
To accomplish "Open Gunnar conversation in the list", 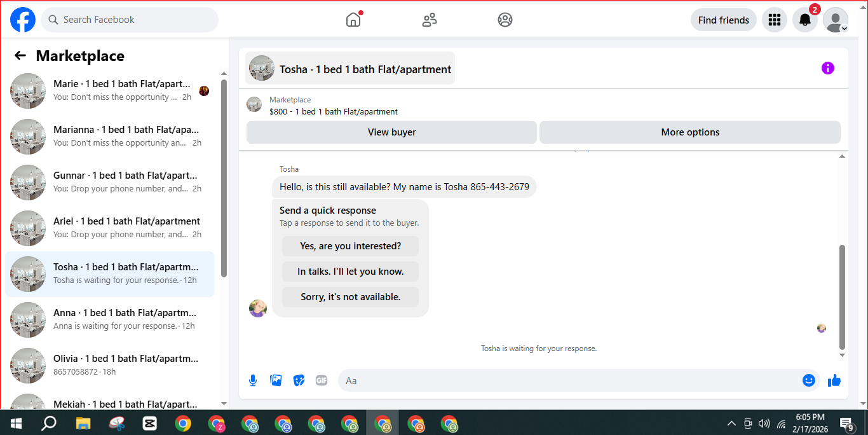I will point(110,183).
